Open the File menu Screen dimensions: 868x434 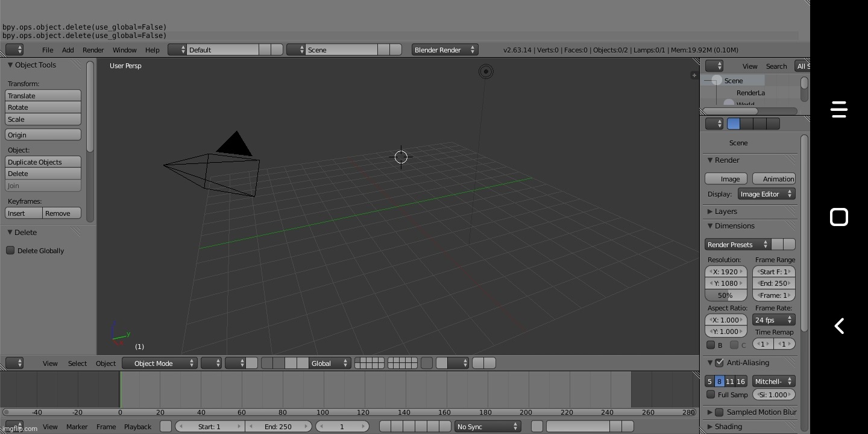click(x=48, y=49)
